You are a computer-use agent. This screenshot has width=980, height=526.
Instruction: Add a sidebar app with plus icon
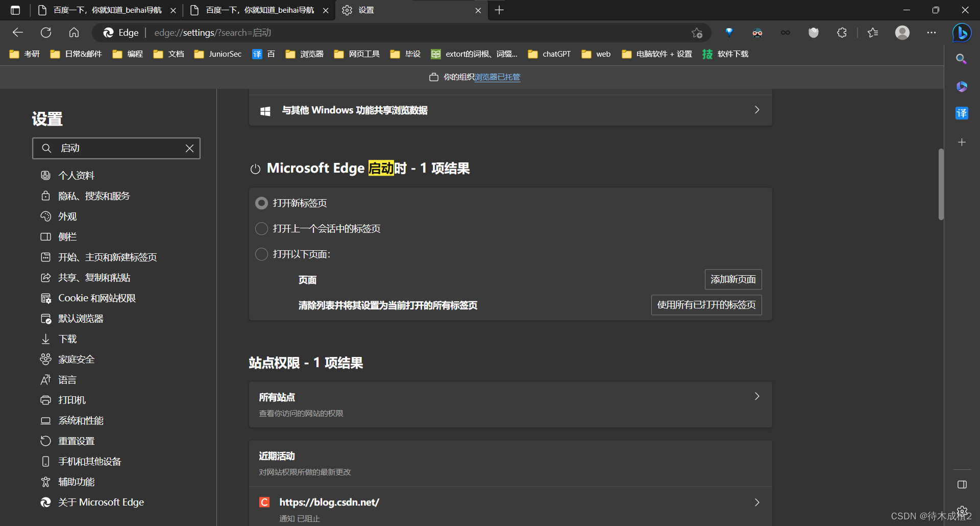(x=962, y=142)
